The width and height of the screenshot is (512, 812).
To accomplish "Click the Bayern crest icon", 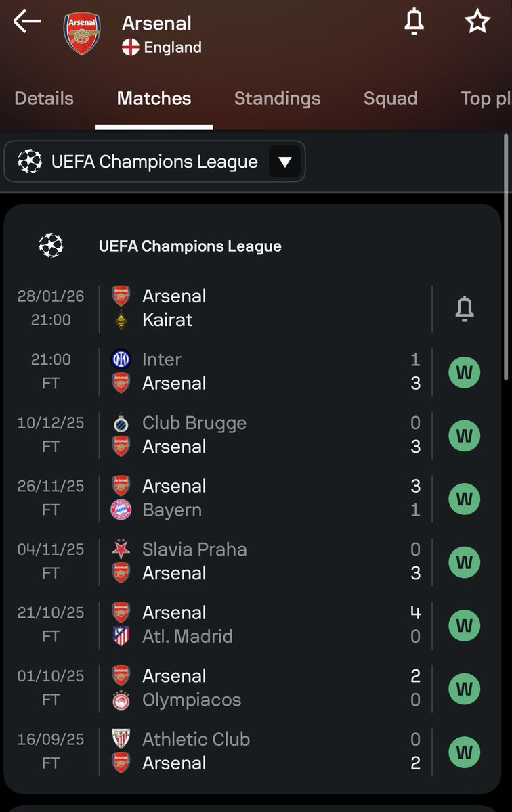I will click(121, 510).
